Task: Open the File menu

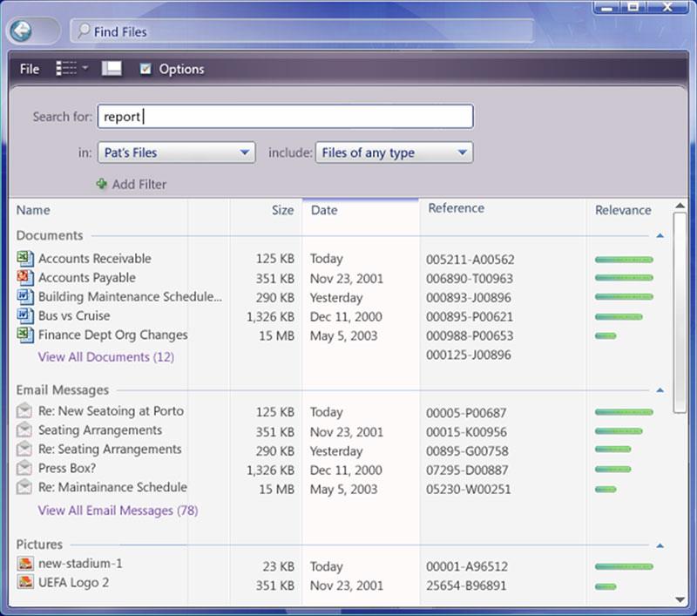Action: [x=30, y=69]
